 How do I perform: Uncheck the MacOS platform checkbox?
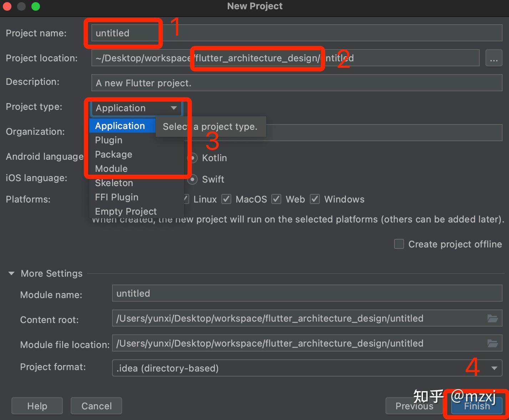pos(226,199)
